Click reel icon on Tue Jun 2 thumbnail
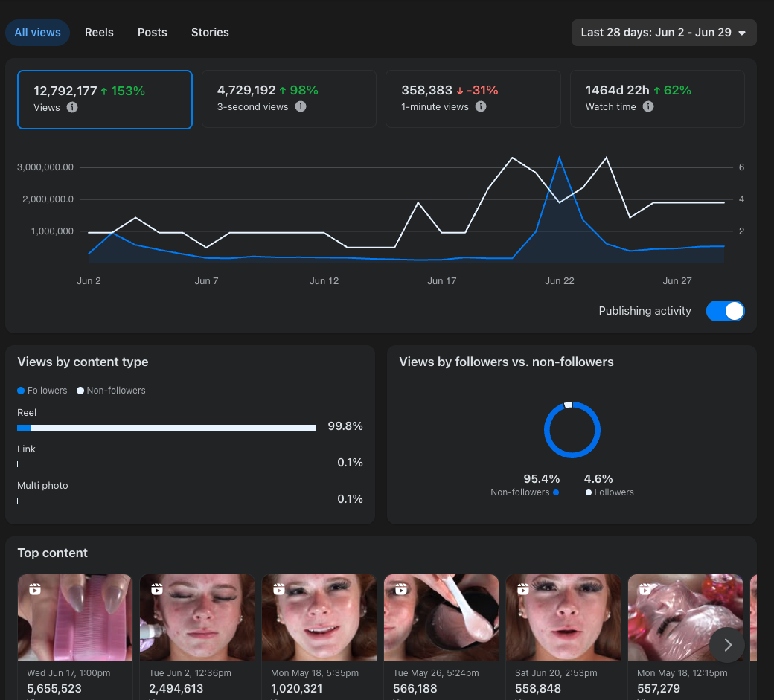 [x=157, y=589]
